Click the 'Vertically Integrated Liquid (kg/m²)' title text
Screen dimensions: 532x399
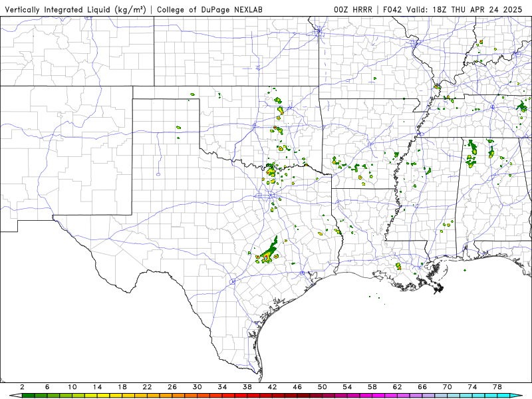(75, 9)
